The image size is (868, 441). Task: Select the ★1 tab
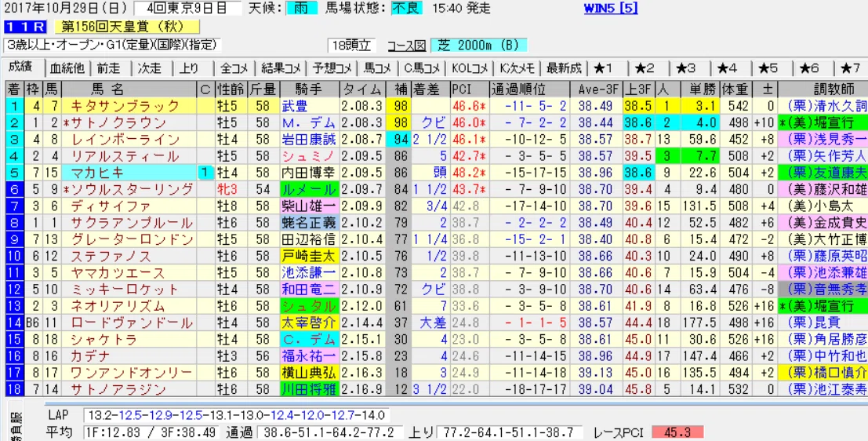tap(603, 69)
